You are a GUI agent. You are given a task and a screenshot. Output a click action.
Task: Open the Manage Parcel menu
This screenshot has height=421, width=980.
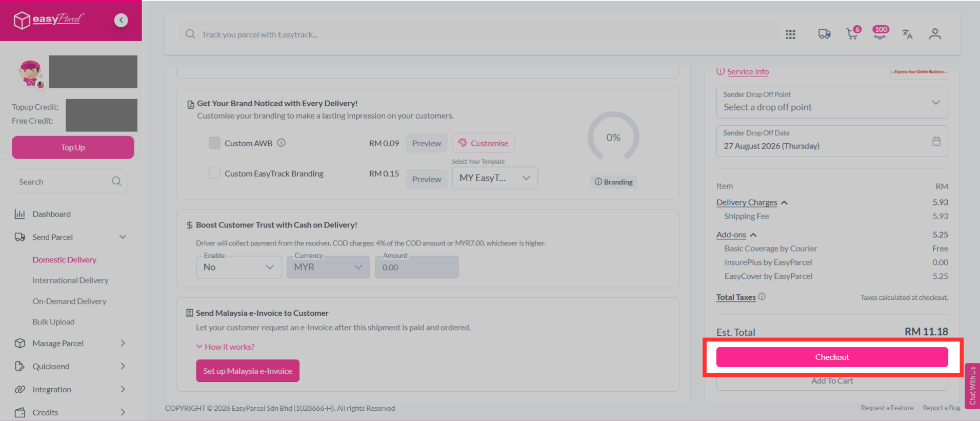[58, 343]
